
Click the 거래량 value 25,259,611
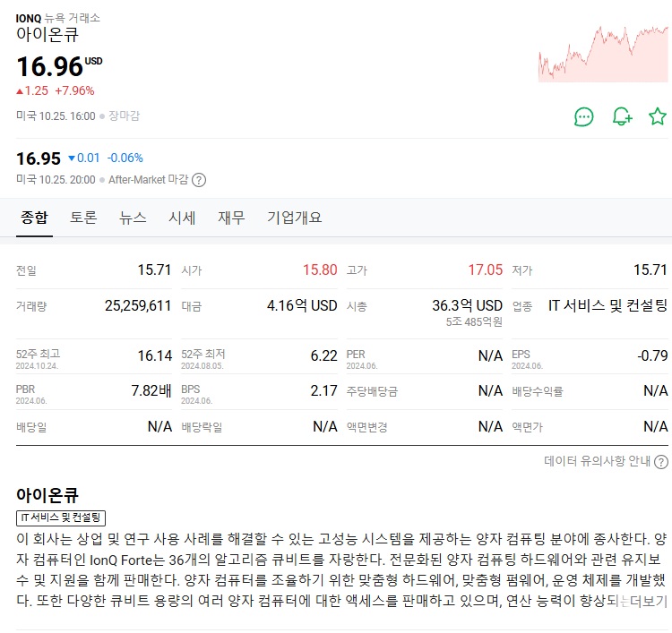click(138, 306)
